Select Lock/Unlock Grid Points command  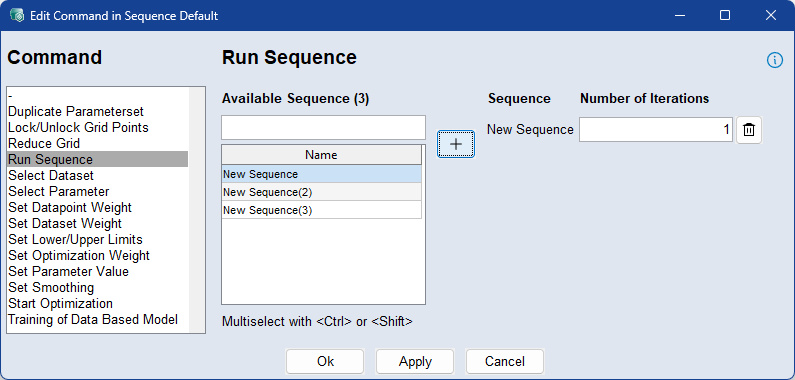coord(78,127)
